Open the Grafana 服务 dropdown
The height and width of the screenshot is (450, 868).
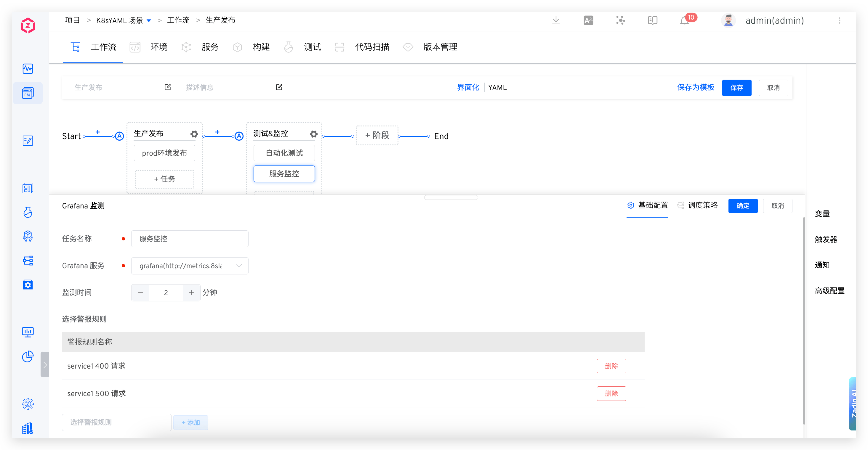[x=190, y=266]
